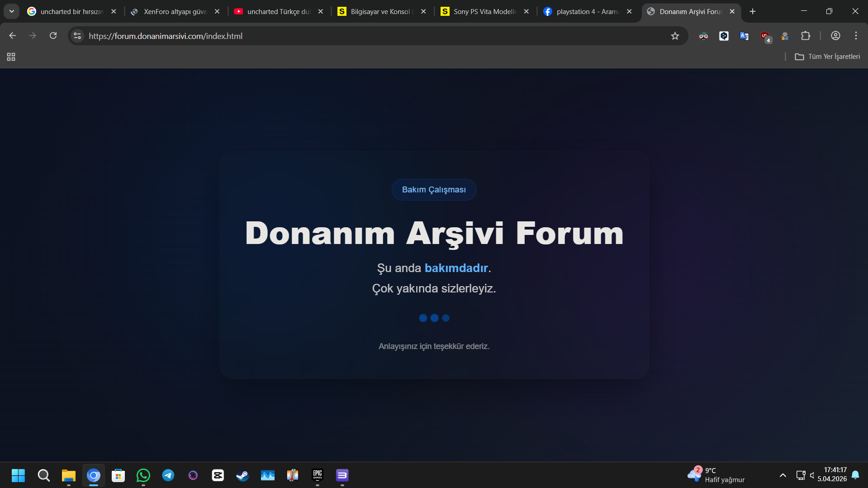The width and height of the screenshot is (868, 488).
Task: Open CapCut from the taskbar
Action: (218, 475)
